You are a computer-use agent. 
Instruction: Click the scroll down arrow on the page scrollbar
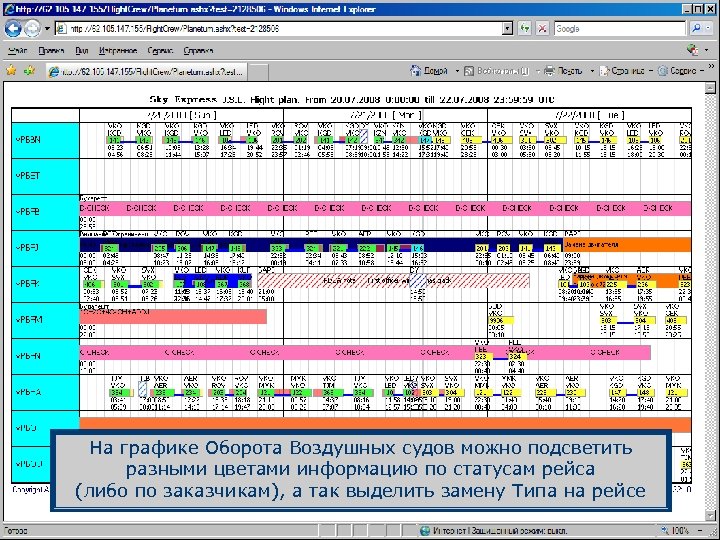710,516
